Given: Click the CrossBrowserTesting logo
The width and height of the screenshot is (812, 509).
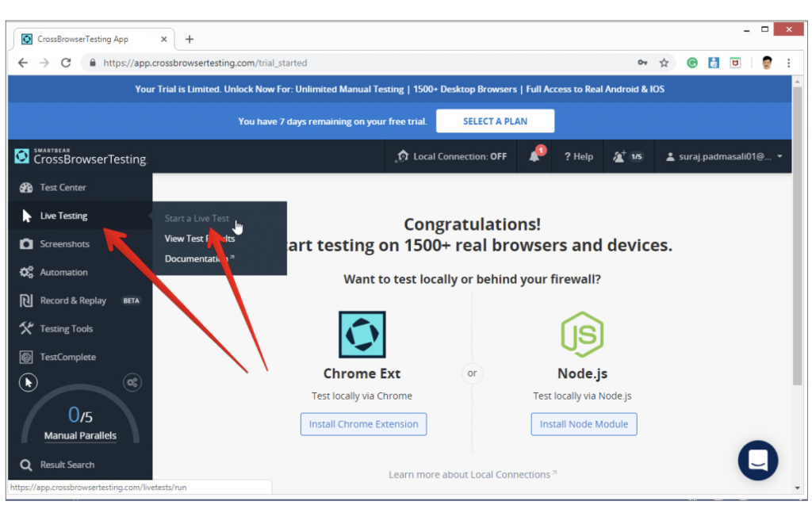Looking at the screenshot, I should tap(80, 156).
